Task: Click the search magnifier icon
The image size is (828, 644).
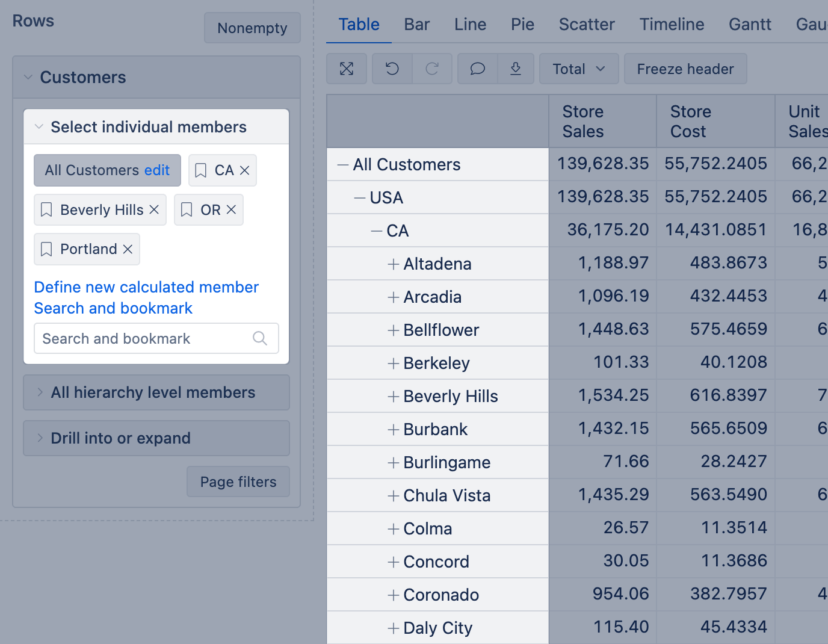Action: coord(260,338)
